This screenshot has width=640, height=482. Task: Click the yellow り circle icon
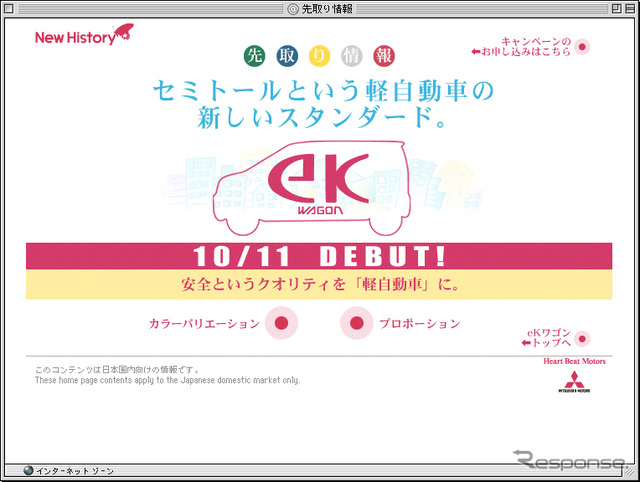pos(319,56)
